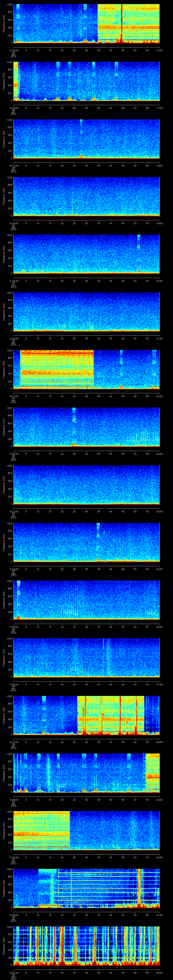Click the '9:22:00' start time label
Image resolution: width=173 pixels, height=980 pixels.
[x=14, y=454]
